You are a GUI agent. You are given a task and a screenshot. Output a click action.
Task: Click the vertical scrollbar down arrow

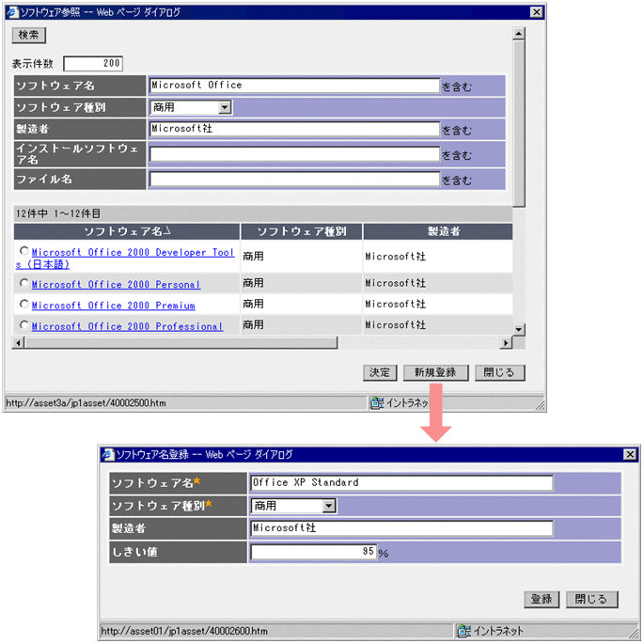click(519, 329)
